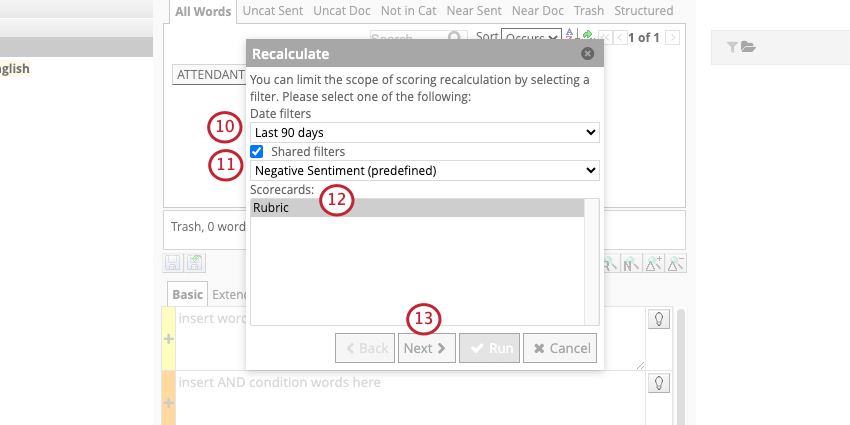Open the Sort Occurs dropdown

[x=531, y=37]
